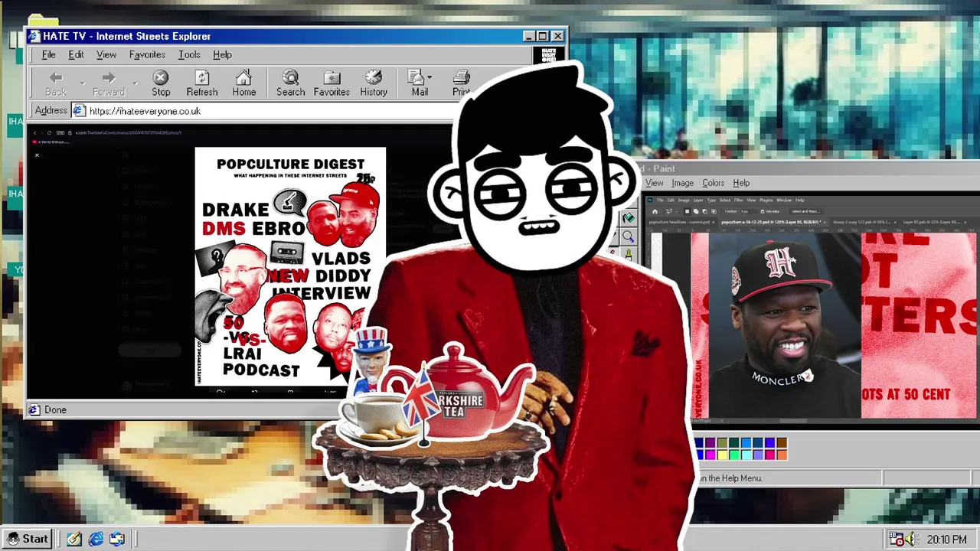Pick the brown swatch in Paint's palette
This screenshot has width=980, height=551.
point(782,442)
